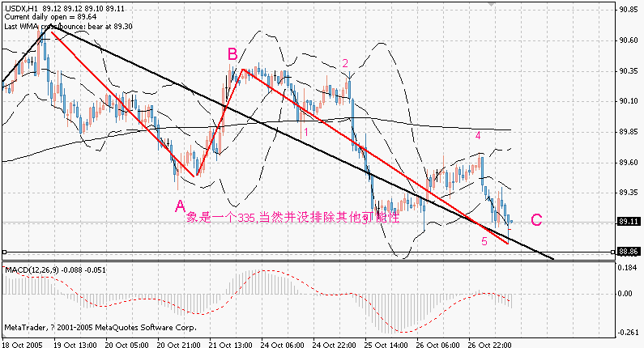The width and height of the screenshot is (644, 348).
Task: Click the 89.60 price axis label
Action: pyautogui.click(x=629, y=163)
